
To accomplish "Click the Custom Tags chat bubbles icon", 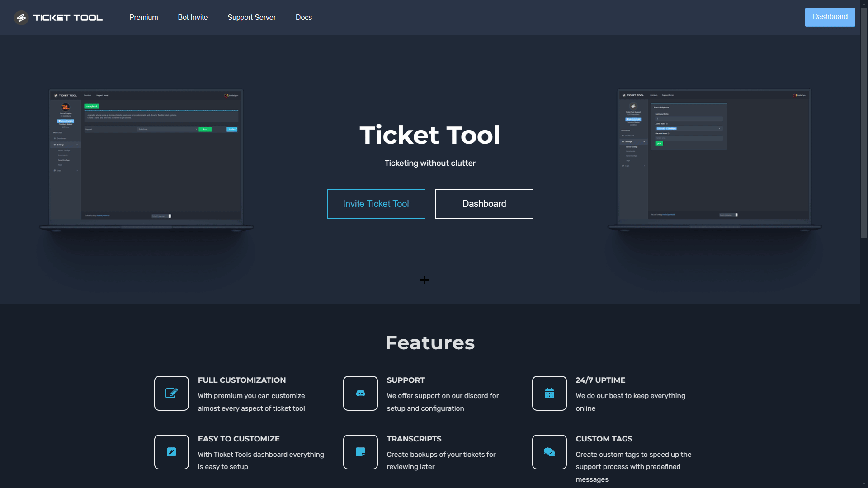I will [x=549, y=452].
